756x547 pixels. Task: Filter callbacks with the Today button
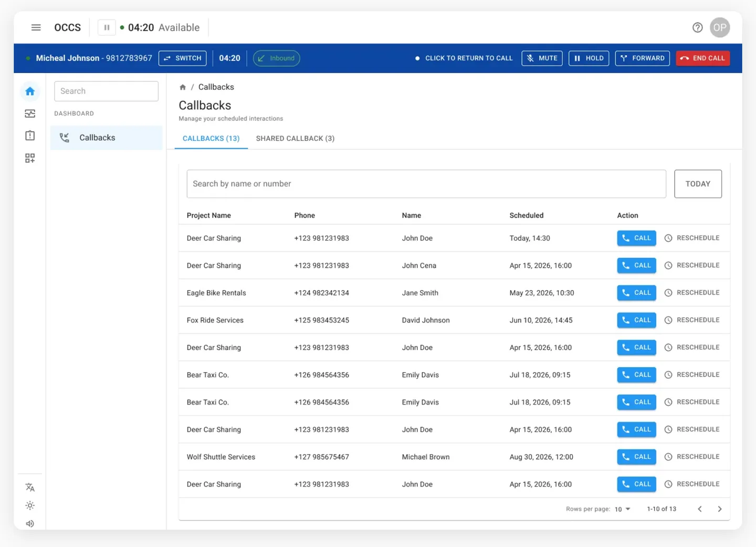(698, 184)
